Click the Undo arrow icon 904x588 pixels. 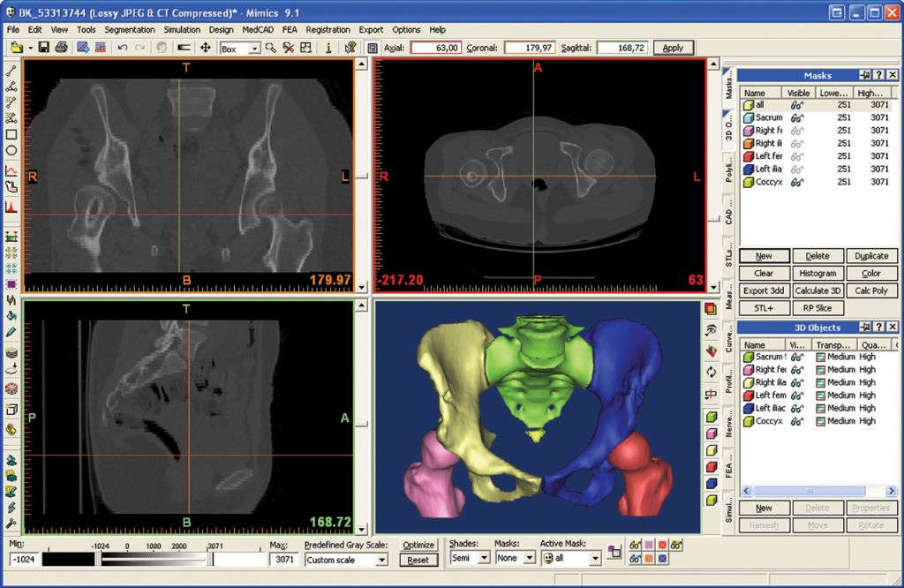point(123,48)
